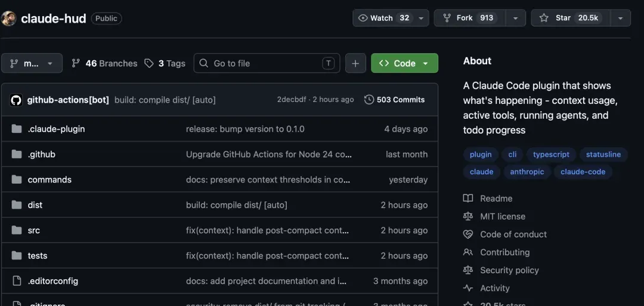Open commit 'docs: preserve context thresholds'

coord(268,180)
